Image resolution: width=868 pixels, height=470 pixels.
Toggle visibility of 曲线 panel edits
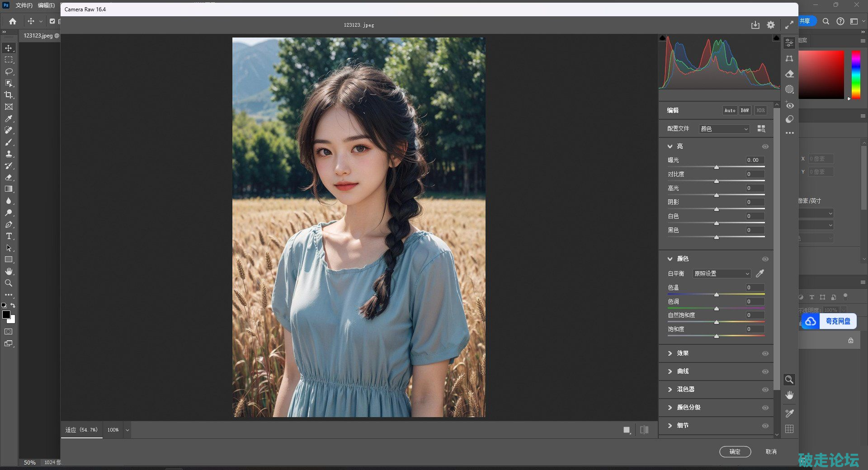pyautogui.click(x=765, y=371)
